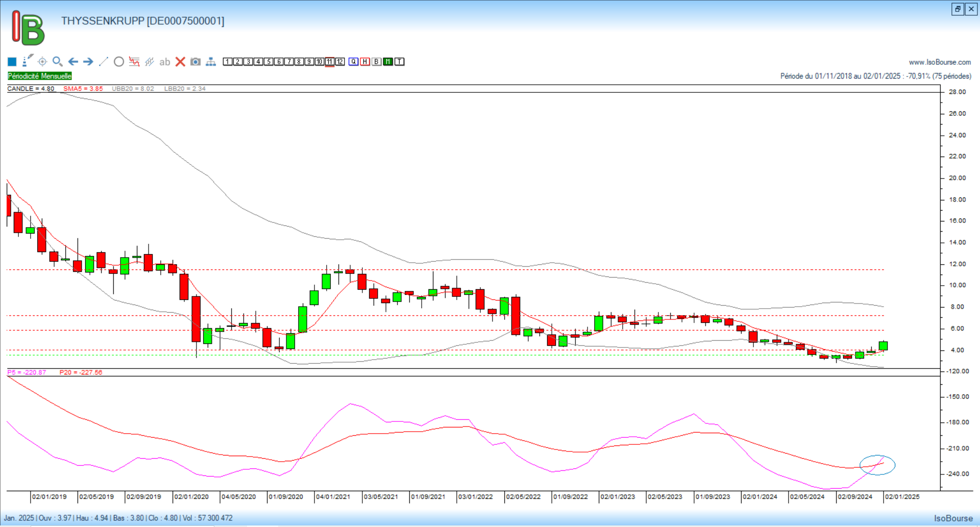Go forward with the right arrow
This screenshot has width=980, height=527.
88,62
